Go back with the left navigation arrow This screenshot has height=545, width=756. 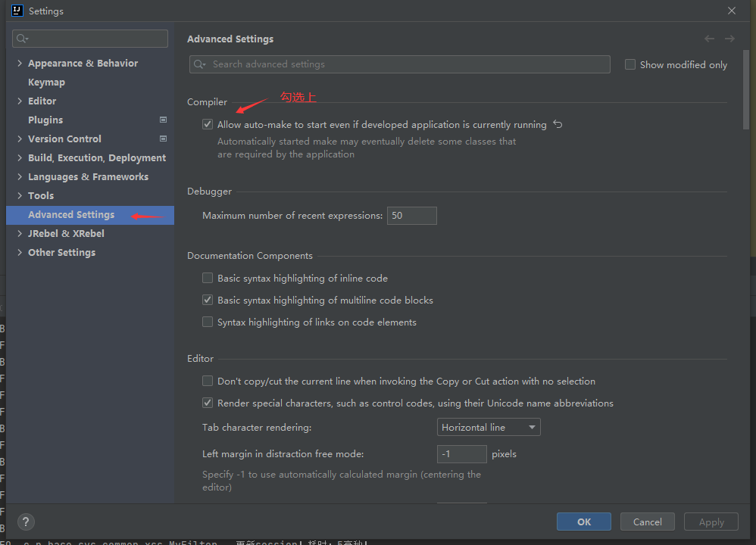click(x=709, y=39)
